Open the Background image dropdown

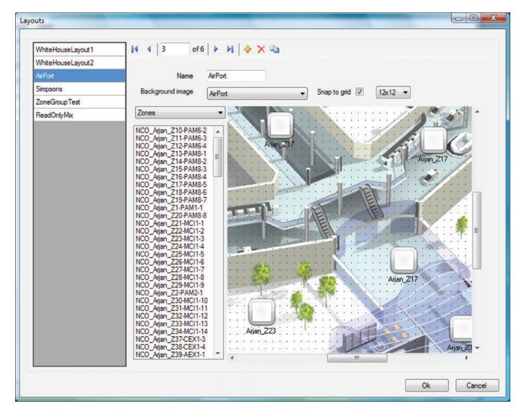257,94
